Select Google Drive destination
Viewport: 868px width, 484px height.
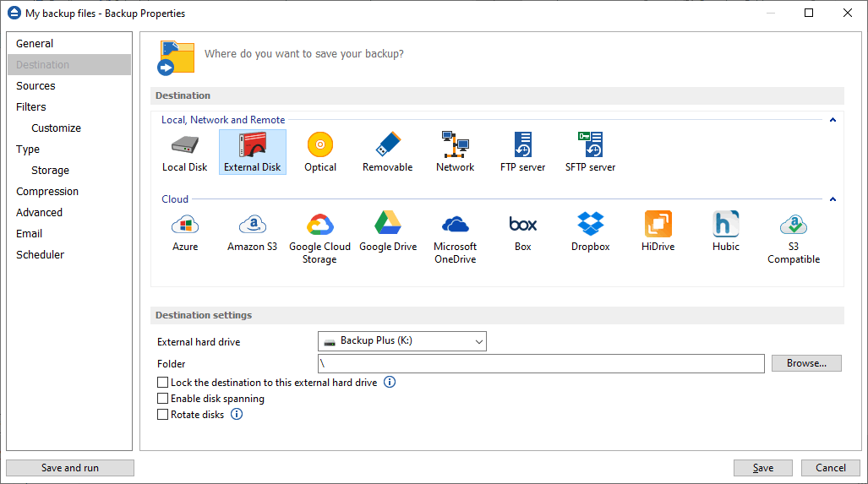387,231
